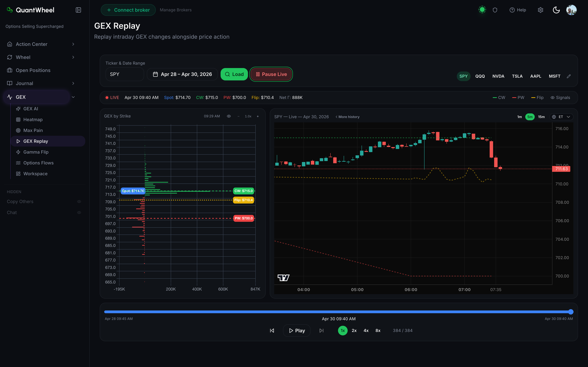Open Options Flows subpage
The image size is (588, 367).
pos(38,163)
